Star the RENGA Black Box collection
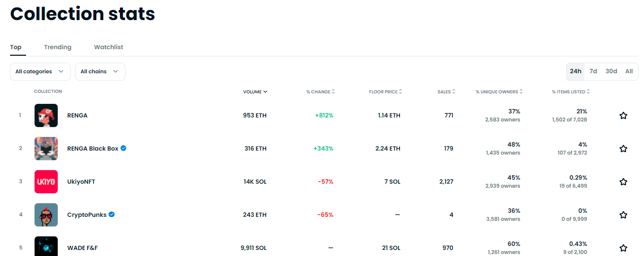 pos(623,149)
